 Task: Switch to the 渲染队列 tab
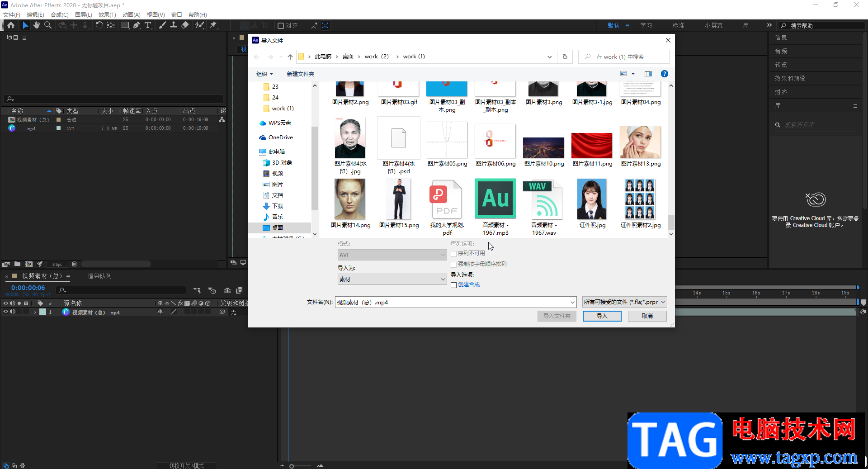pos(99,276)
